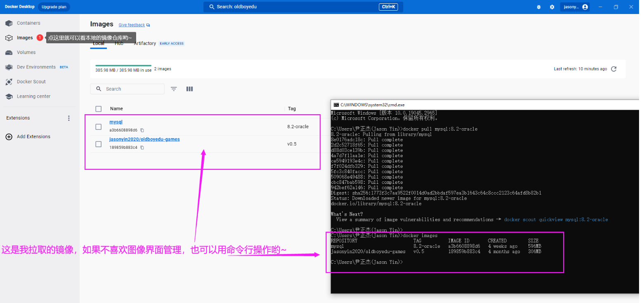Click the top search bar showing oldboyedu
This screenshot has width=644, height=303.
[303, 7]
